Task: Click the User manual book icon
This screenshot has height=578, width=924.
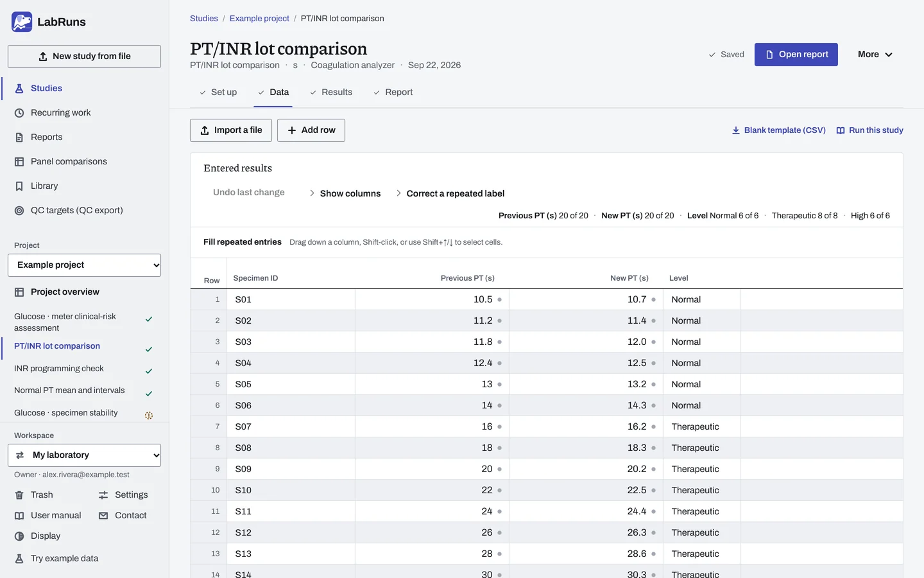Action: tap(19, 516)
